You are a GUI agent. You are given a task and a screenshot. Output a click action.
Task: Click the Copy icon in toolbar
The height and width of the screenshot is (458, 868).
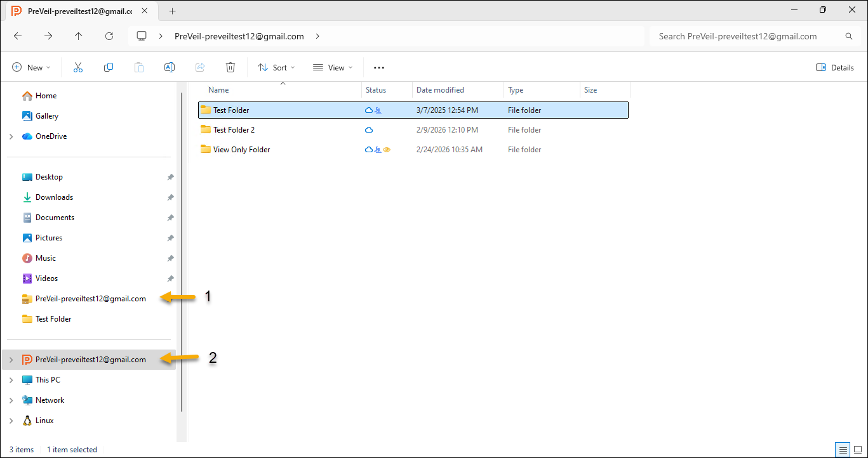pos(109,67)
